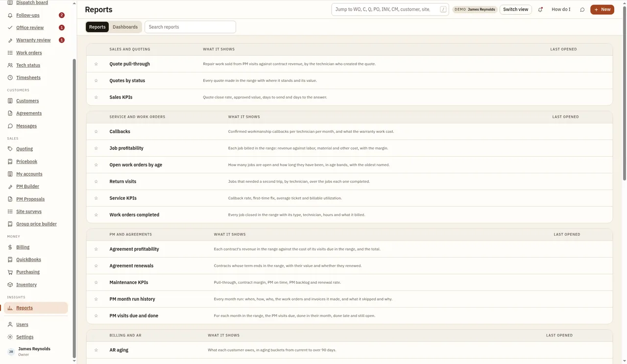Click the Switch view button
627x364 pixels.
(515, 9)
